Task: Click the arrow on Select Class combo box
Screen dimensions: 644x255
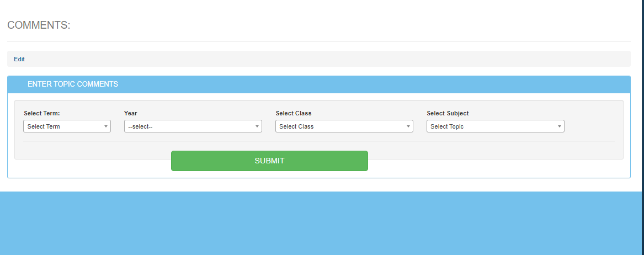Action: (x=408, y=126)
